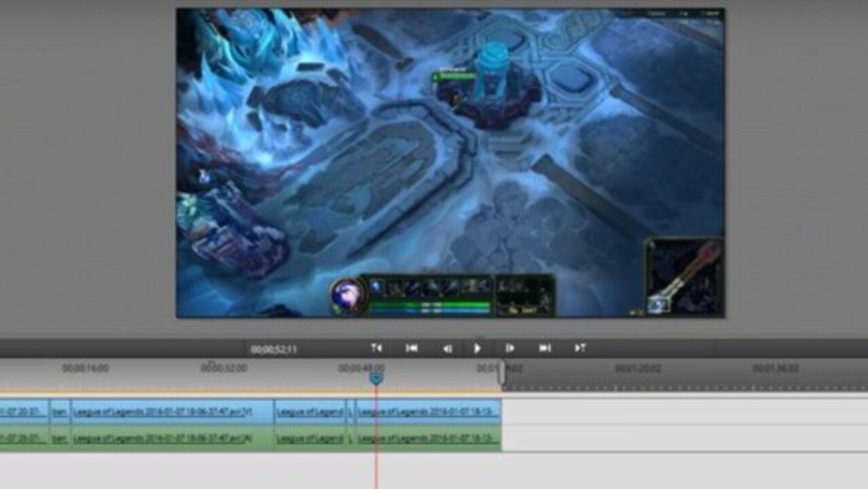Select the blue playhead marker on ruler
868x489 pixels.
(376, 378)
